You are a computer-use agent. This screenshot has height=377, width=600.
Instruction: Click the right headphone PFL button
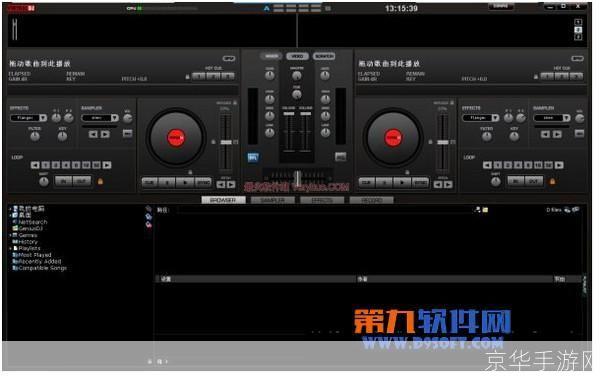tap(340, 157)
